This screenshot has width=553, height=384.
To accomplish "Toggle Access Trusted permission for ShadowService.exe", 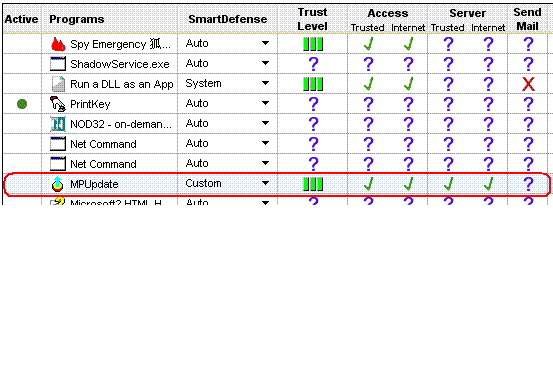I will click(x=368, y=64).
